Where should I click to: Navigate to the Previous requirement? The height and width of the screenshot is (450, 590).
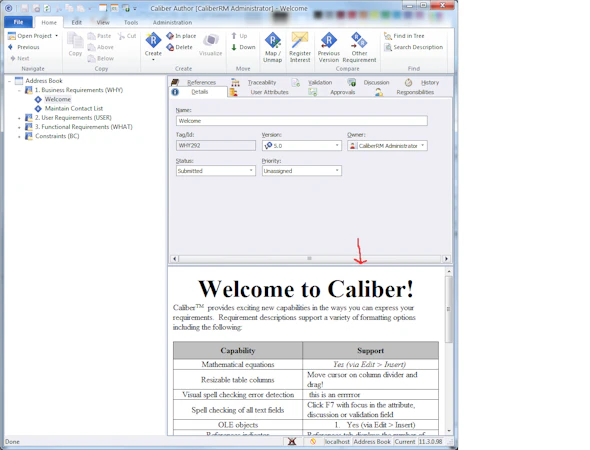[24, 47]
